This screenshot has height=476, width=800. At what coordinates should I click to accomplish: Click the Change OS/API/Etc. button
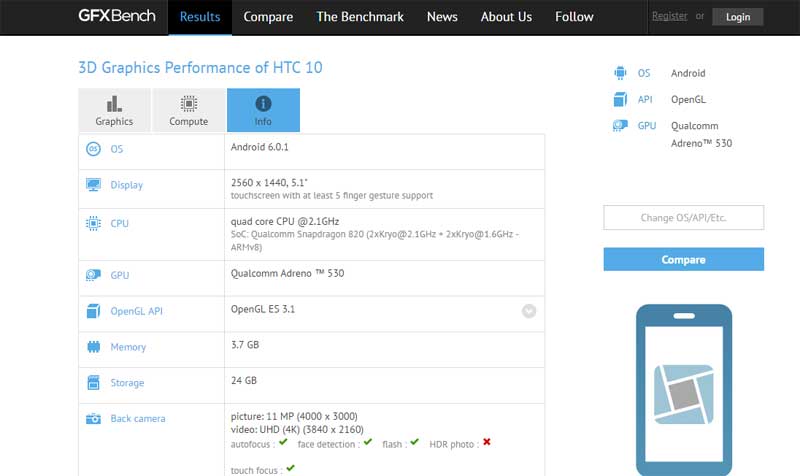[684, 218]
